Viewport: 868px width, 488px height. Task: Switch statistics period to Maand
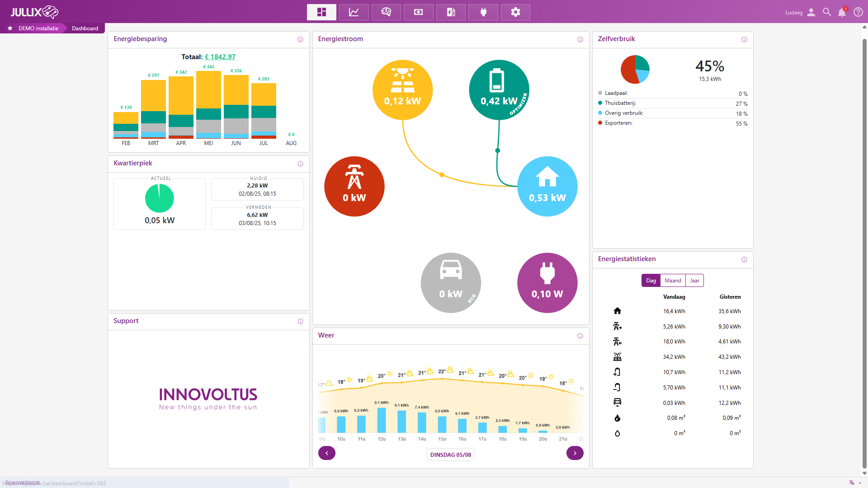[x=673, y=281]
